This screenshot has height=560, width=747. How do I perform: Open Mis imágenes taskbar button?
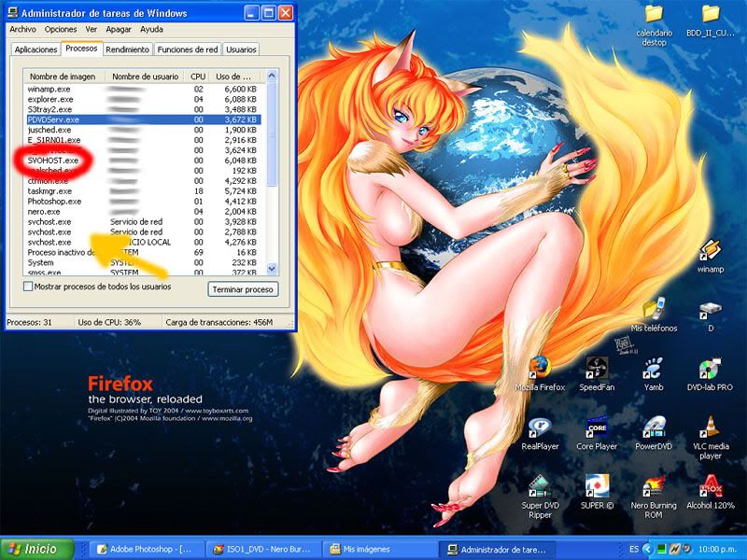coord(379,549)
